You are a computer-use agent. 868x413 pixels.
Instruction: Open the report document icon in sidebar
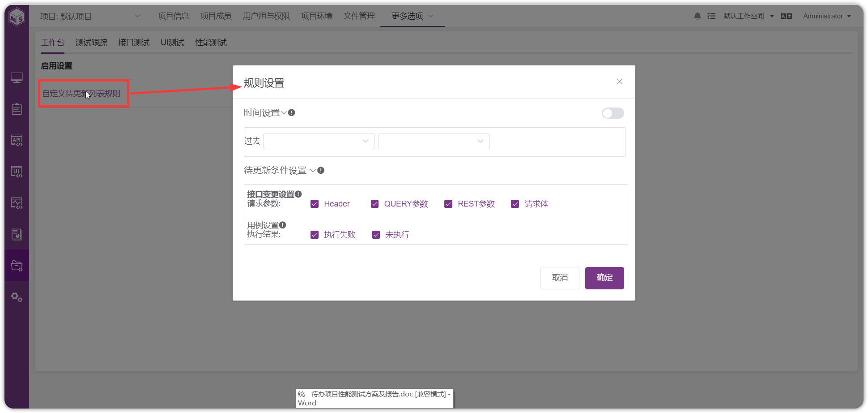tap(17, 234)
